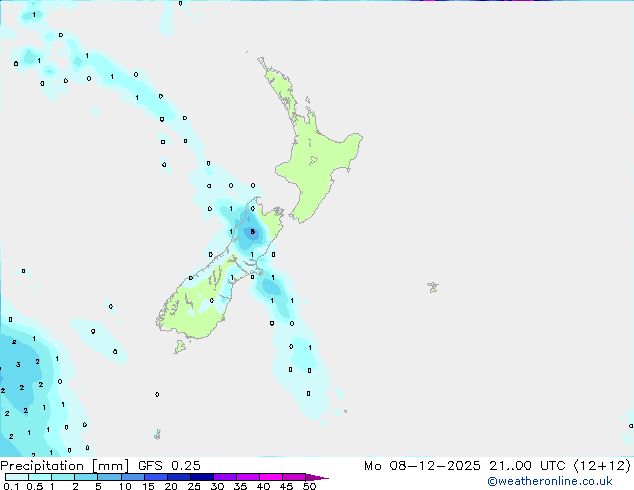
Task: Click the Chatham Islands marker east of mainland
Action: point(432,287)
